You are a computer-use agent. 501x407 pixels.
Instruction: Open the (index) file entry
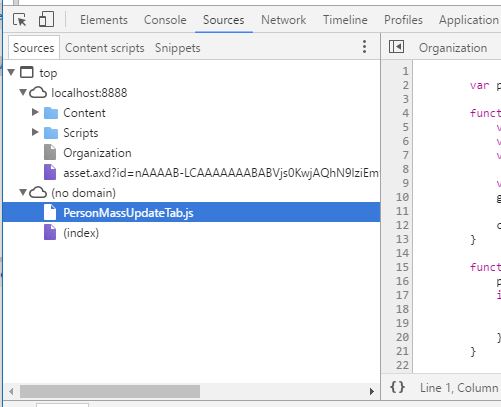click(x=81, y=233)
